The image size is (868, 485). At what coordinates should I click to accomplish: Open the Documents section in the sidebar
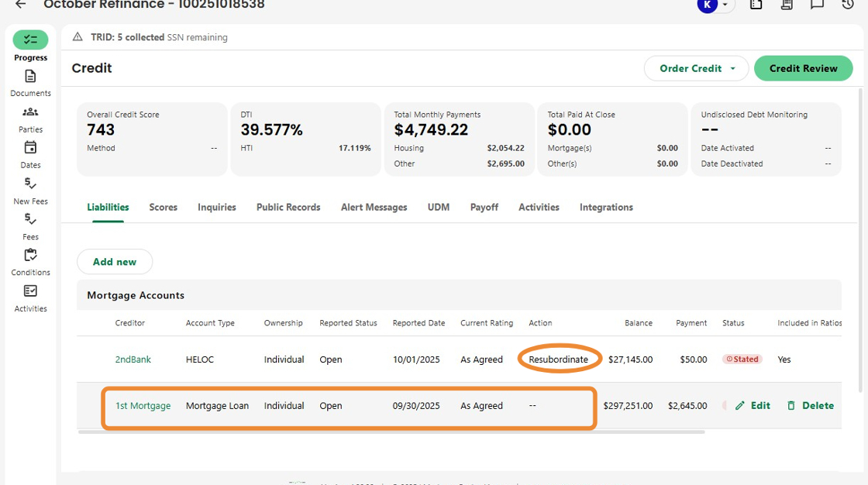point(30,77)
